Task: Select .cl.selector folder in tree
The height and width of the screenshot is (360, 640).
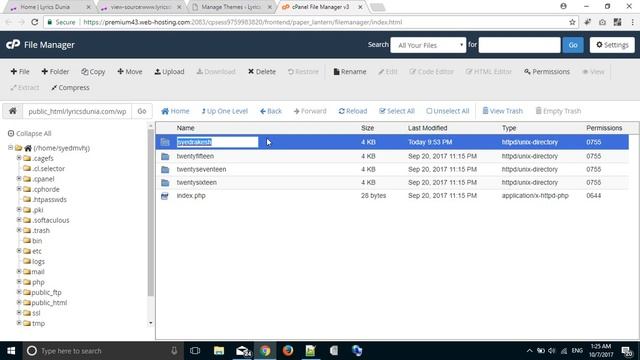Action: point(48,169)
